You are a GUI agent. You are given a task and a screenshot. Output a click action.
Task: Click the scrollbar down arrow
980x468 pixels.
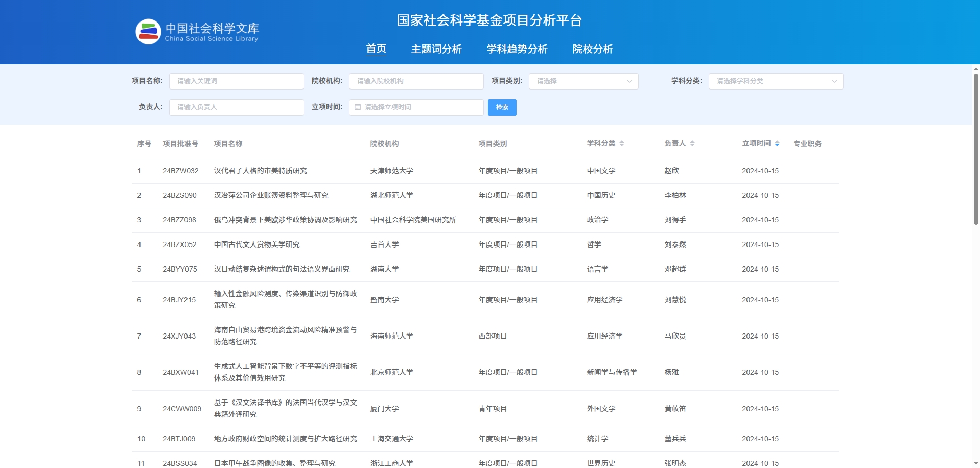click(x=975, y=463)
